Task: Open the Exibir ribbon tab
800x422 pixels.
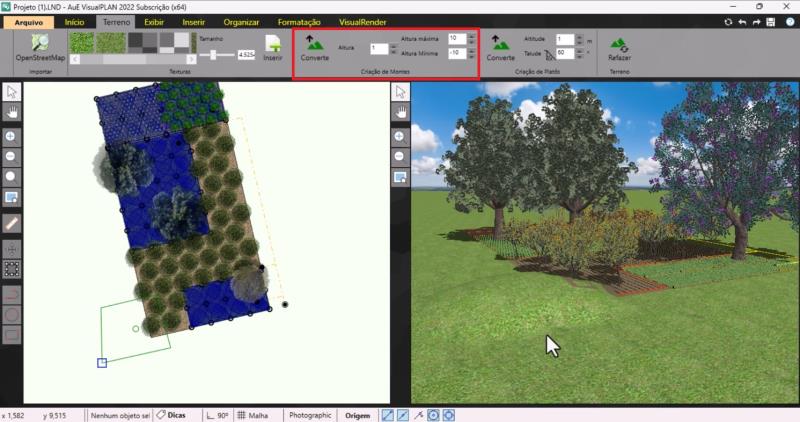Action: [x=154, y=21]
